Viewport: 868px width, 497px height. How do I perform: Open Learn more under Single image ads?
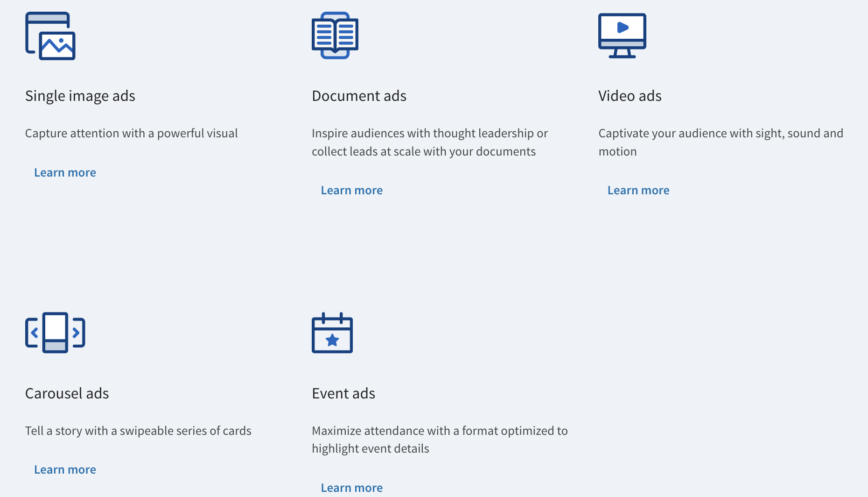(65, 172)
